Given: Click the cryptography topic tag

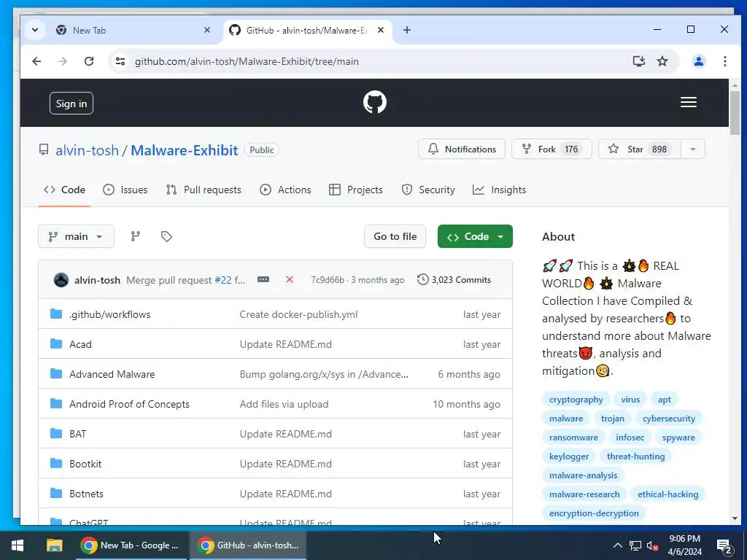Looking at the screenshot, I should point(576,400).
